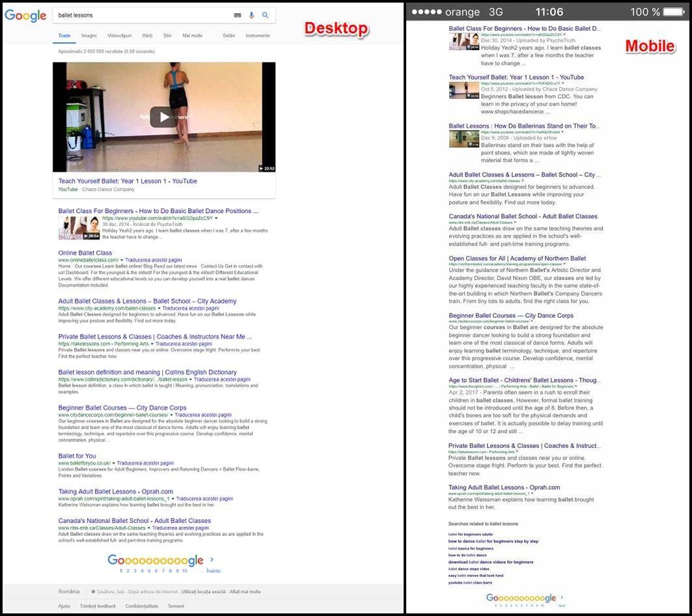Tap related search 'youtube ballet class barre'

click(471, 583)
